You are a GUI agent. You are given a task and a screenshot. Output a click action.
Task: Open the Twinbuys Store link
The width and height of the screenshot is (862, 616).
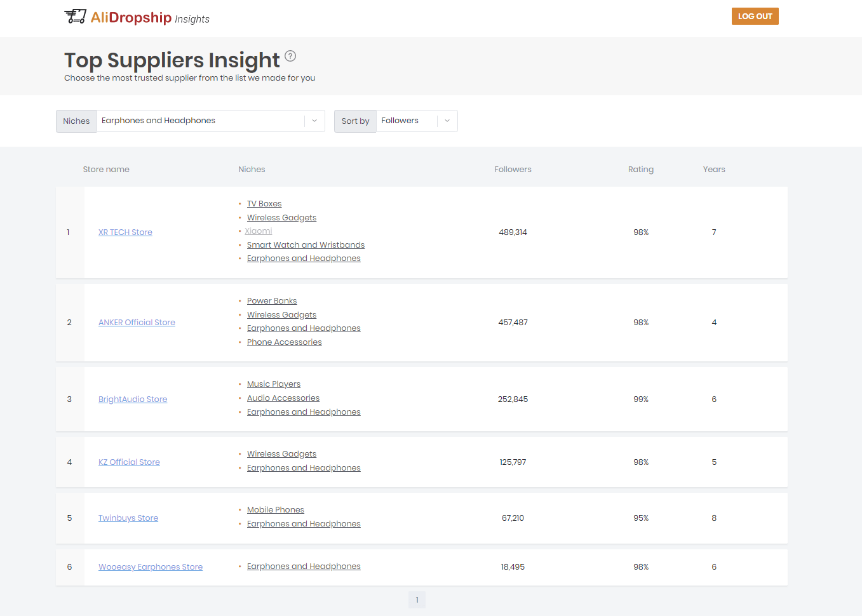[x=128, y=518]
